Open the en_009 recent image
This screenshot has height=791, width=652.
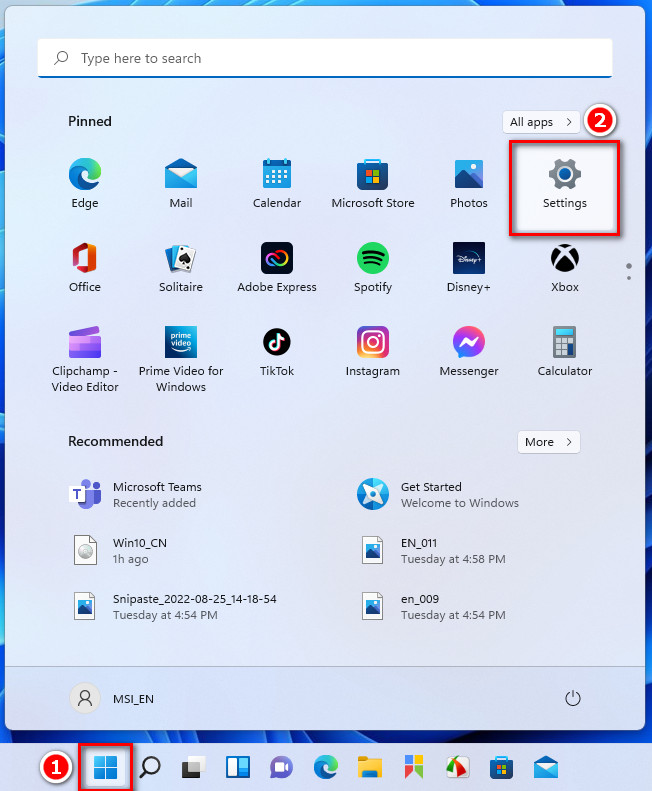tap(432, 606)
